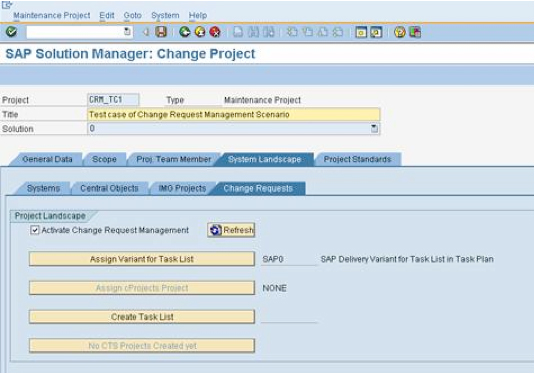The height and width of the screenshot is (374, 535).
Task: Click the greyed Find Next icon
Action: tap(269, 32)
